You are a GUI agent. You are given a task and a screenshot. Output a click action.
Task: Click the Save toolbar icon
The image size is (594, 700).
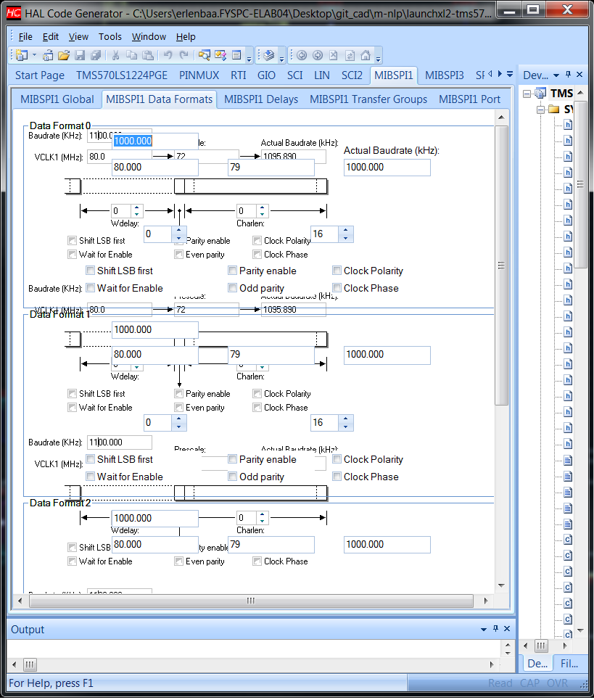pos(80,55)
